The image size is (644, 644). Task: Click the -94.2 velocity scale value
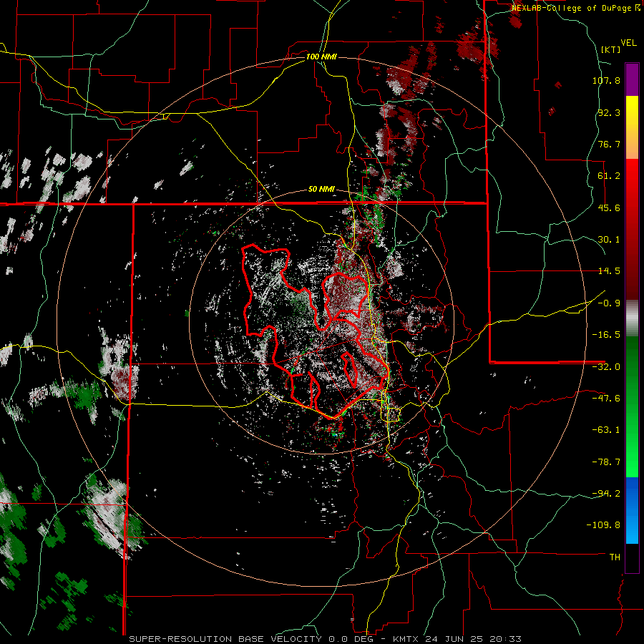click(x=606, y=494)
